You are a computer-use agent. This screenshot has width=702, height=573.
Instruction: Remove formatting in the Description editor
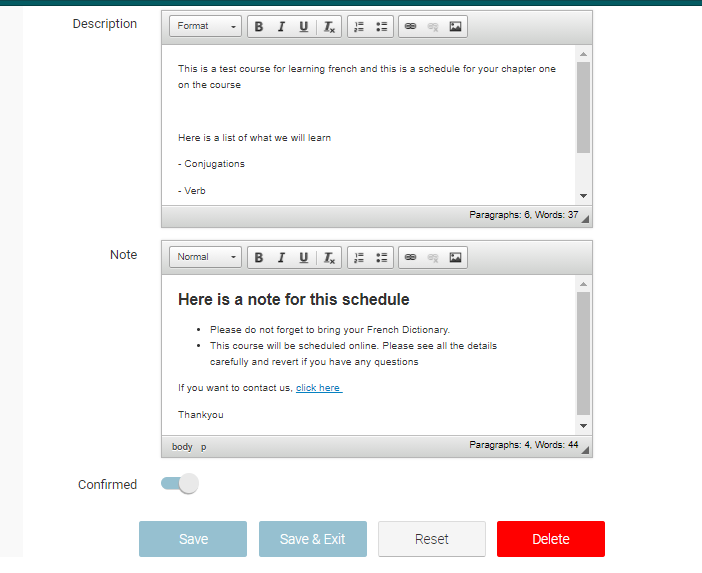[x=329, y=27]
